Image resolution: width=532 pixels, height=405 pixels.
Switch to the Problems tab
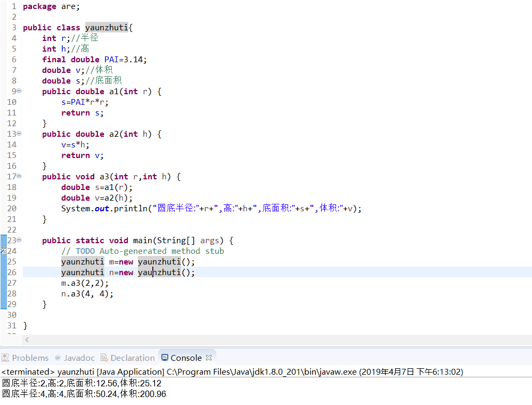click(x=26, y=358)
